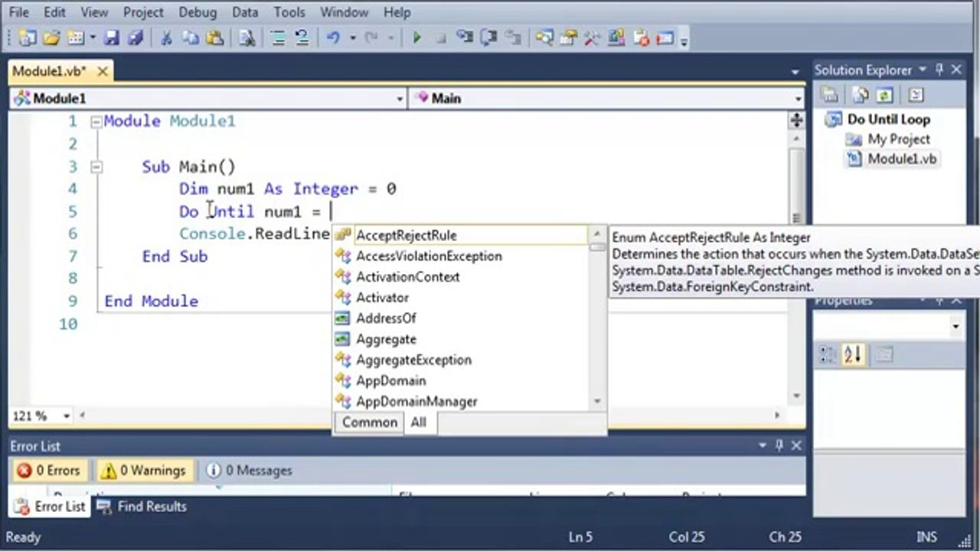980x551 pixels.
Task: Click the Undo arrow icon
Action: [x=333, y=37]
